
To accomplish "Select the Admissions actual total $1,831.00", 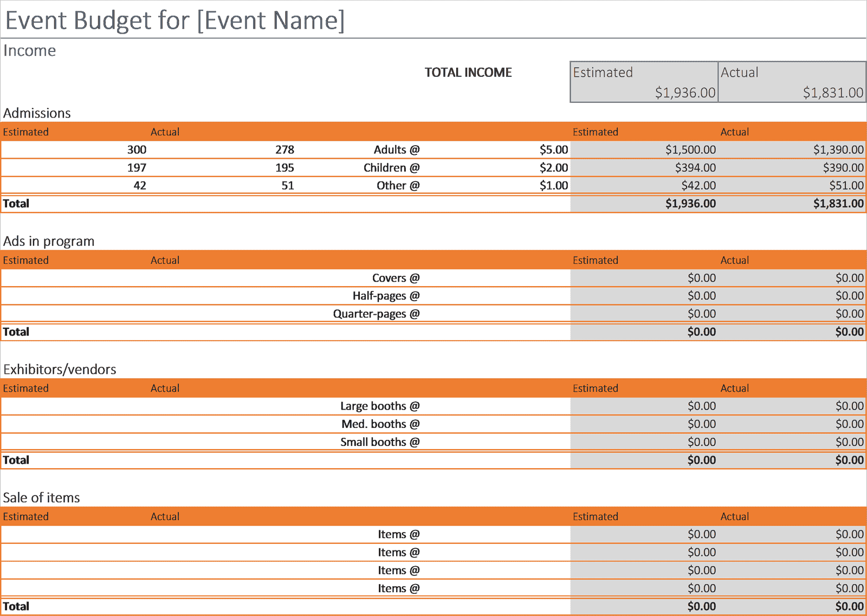I will pos(838,204).
